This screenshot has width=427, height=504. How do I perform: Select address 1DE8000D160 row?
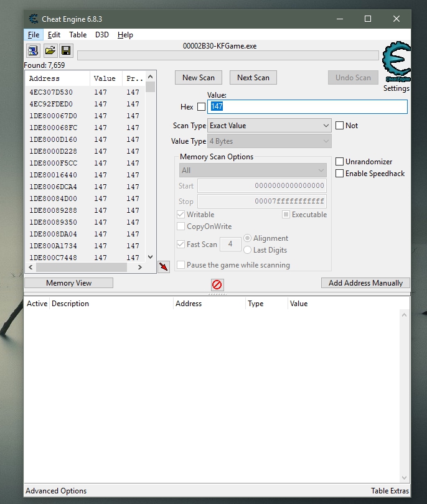click(85, 139)
